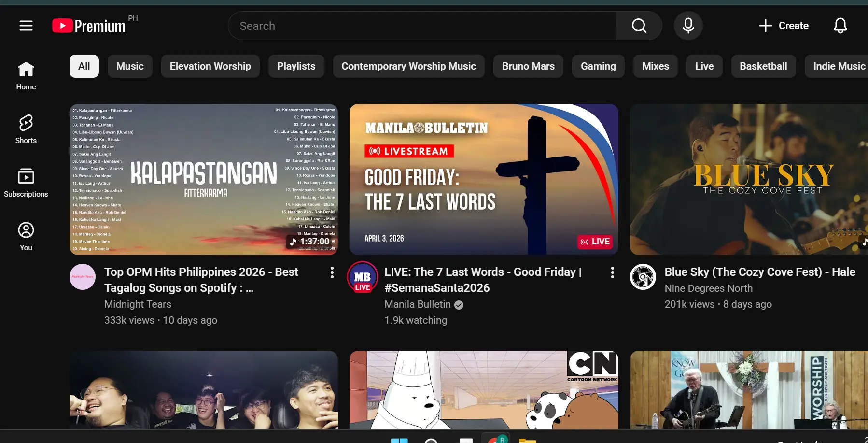
Task: Select the Bruno Mars chip
Action: coord(528,66)
